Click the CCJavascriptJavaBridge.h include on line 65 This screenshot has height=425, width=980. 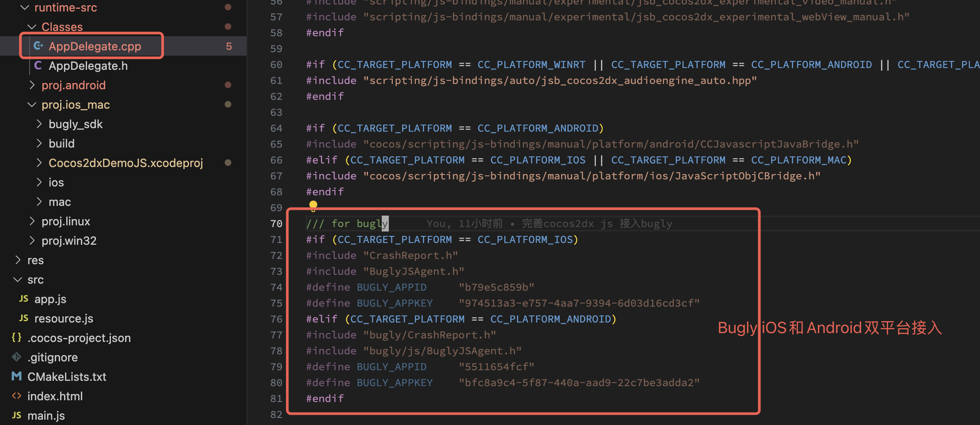pyautogui.click(x=611, y=144)
